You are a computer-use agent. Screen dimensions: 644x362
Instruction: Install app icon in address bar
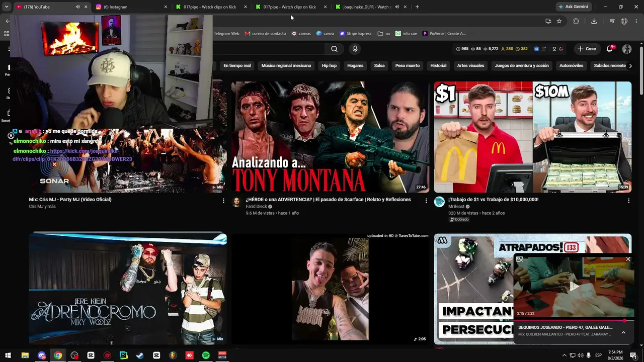click(548, 21)
